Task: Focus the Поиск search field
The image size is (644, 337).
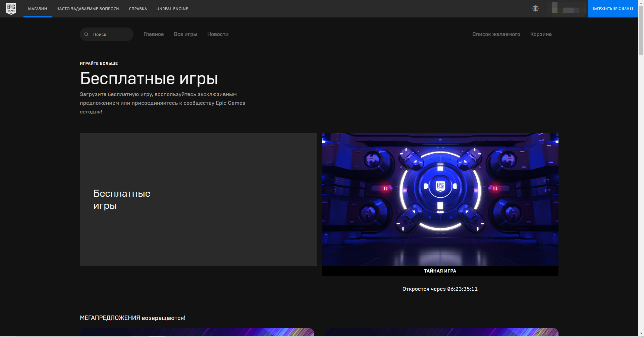Action: coord(111,34)
